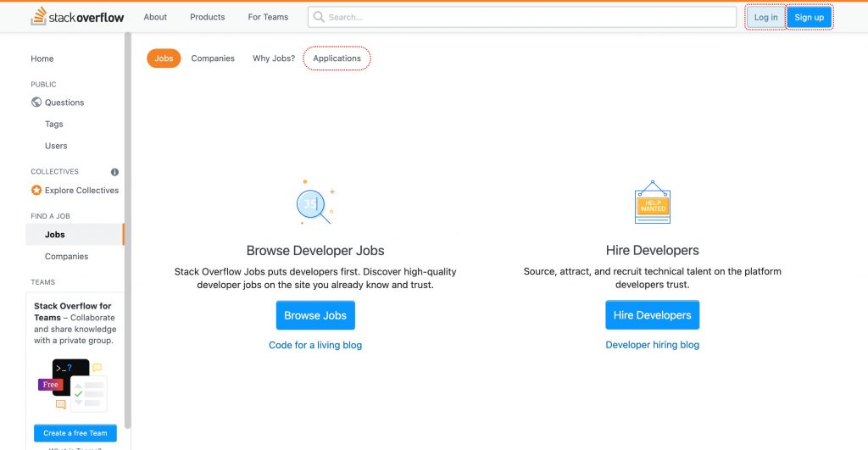
Task: Open Questions in the sidebar
Action: coord(64,103)
